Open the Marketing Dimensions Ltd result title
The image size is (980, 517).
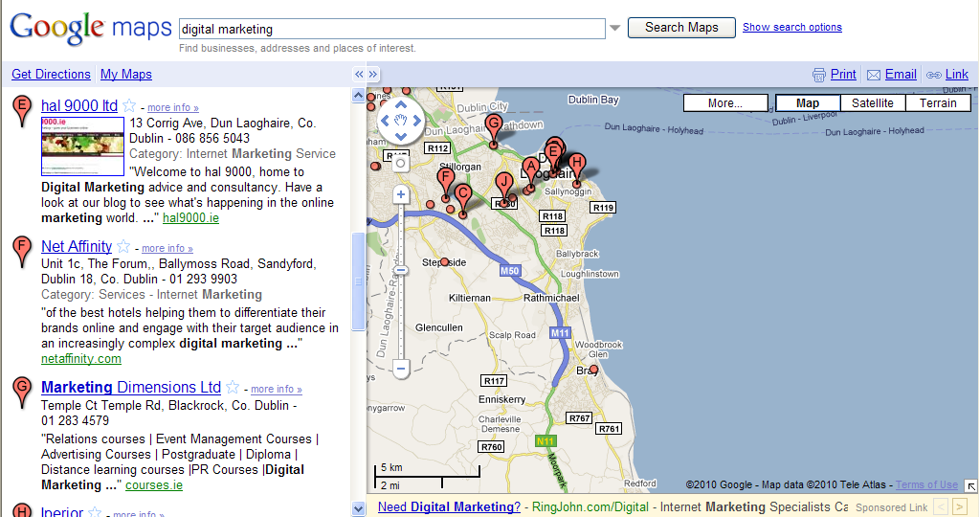131,387
